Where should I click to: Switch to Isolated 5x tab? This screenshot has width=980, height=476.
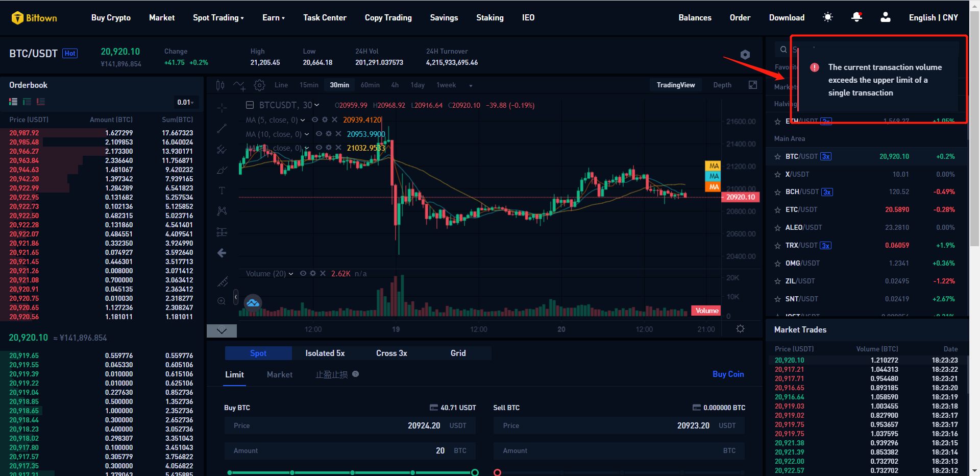[x=325, y=353]
